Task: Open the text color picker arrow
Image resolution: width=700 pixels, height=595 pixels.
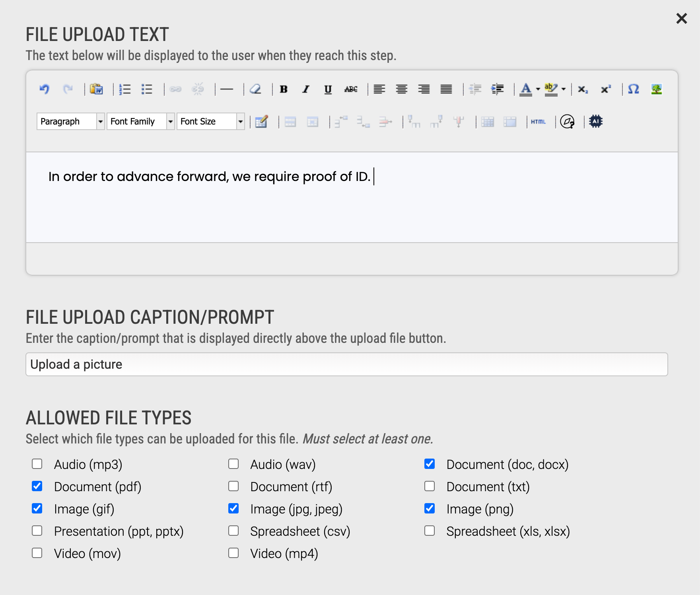Action: [538, 89]
